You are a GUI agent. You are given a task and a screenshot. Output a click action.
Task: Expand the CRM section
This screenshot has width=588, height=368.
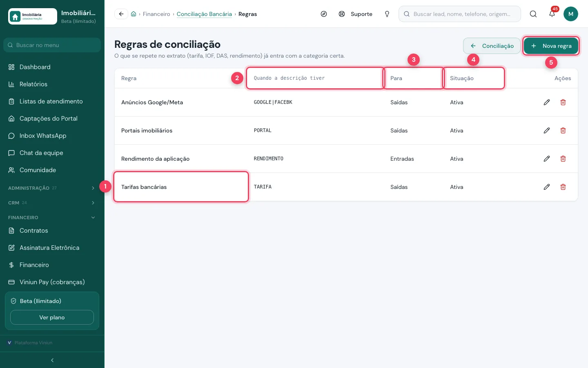[52, 203]
